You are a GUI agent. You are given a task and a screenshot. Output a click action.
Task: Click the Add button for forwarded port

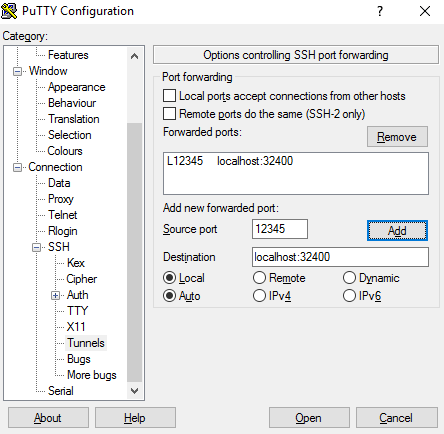(x=397, y=230)
